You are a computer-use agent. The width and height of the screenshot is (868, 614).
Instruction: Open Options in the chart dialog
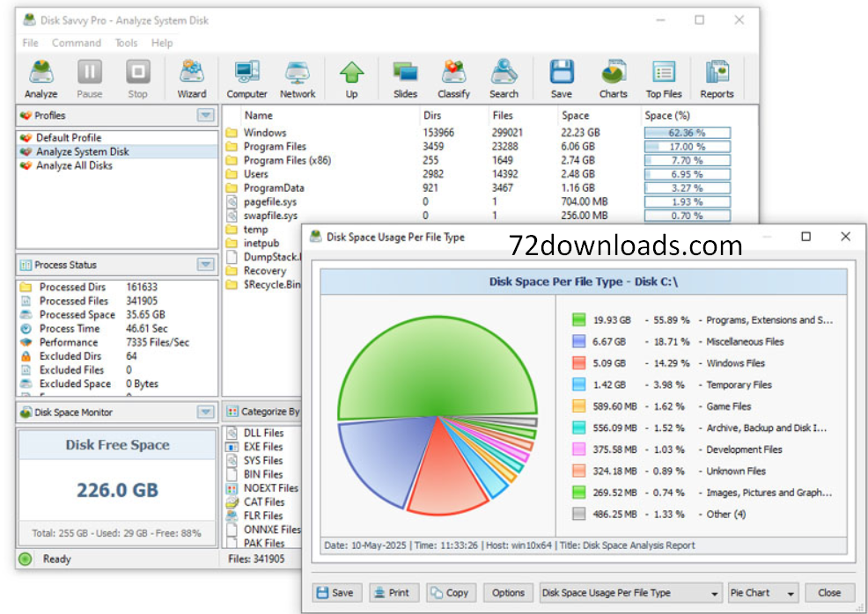pos(509,592)
